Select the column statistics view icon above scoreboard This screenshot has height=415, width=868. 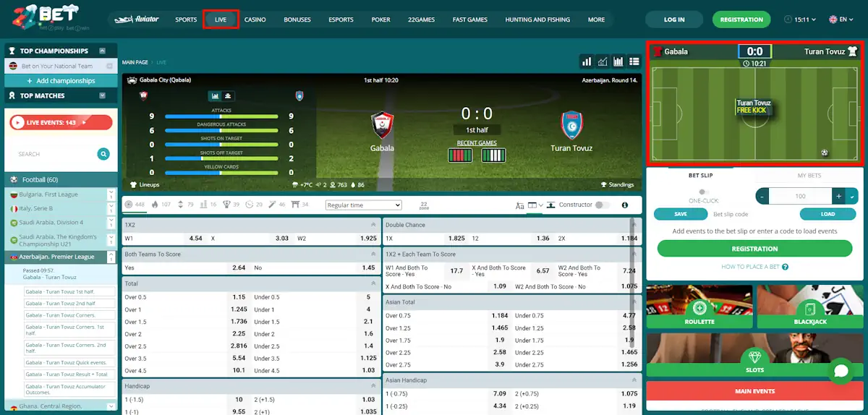(618, 62)
